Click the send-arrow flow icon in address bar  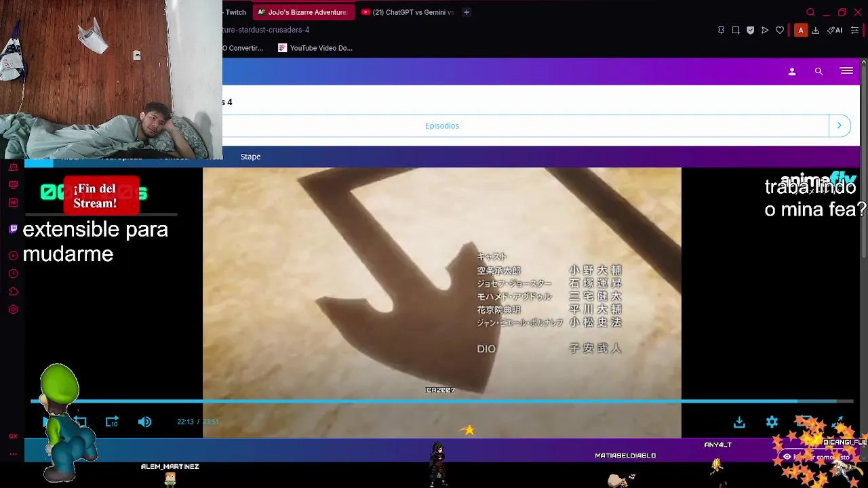click(x=765, y=30)
